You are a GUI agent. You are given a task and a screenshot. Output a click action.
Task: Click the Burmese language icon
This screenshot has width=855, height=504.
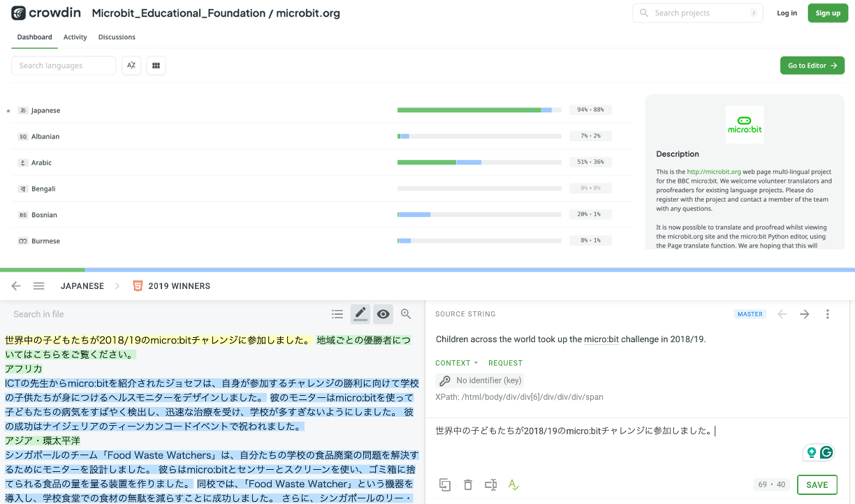[x=23, y=241]
